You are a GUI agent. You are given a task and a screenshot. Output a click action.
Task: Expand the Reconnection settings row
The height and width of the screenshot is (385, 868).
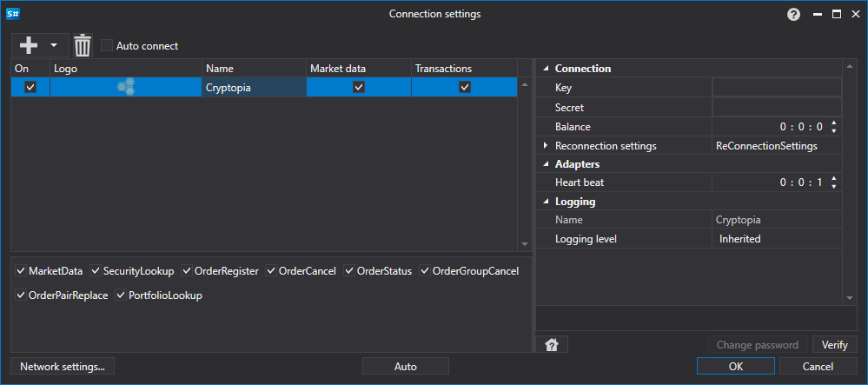coord(546,146)
